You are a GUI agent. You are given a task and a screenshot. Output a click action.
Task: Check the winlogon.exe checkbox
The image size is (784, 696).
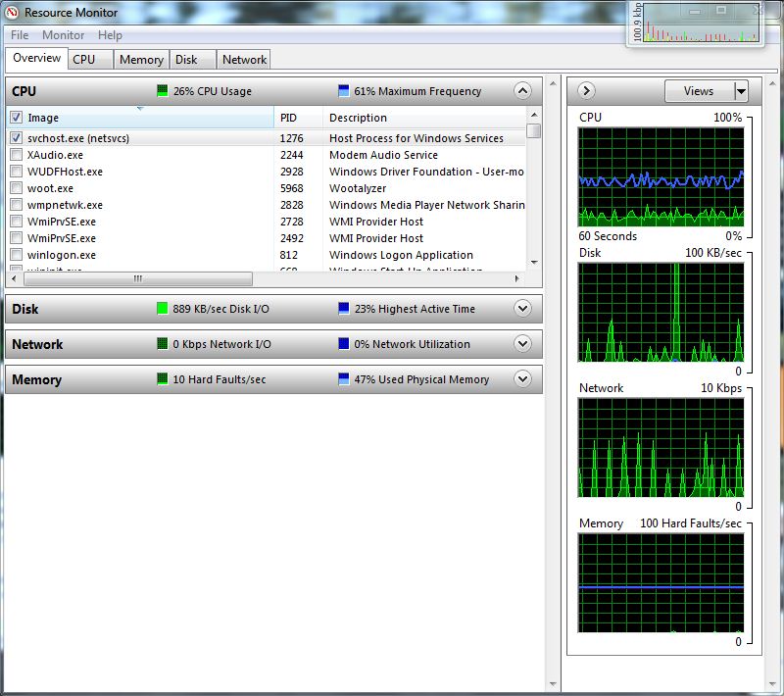16,255
